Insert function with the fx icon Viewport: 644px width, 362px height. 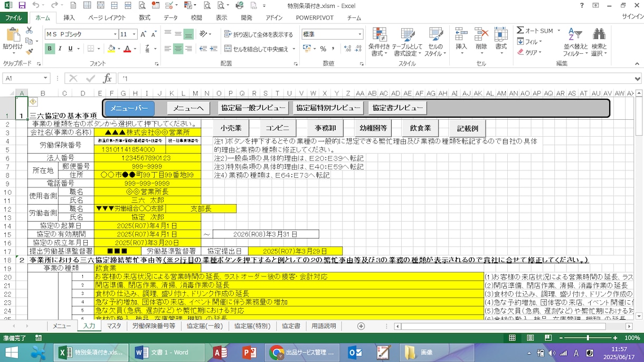tap(107, 79)
